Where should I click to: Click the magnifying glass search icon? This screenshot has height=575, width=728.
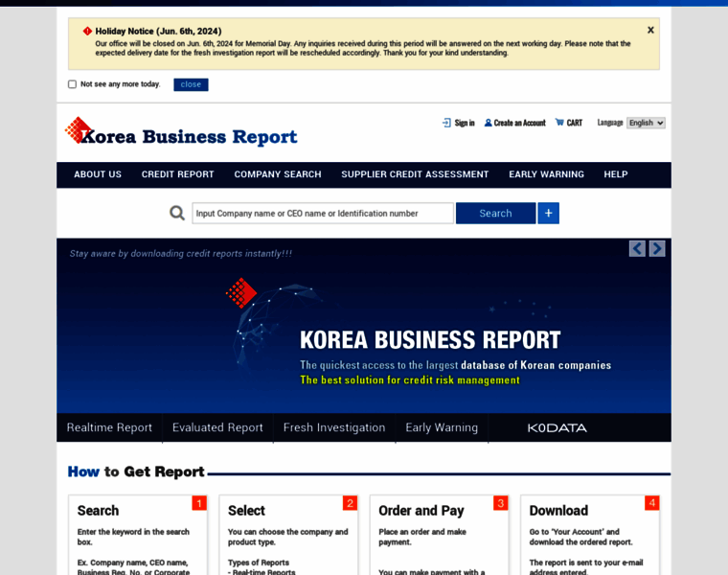[177, 213]
